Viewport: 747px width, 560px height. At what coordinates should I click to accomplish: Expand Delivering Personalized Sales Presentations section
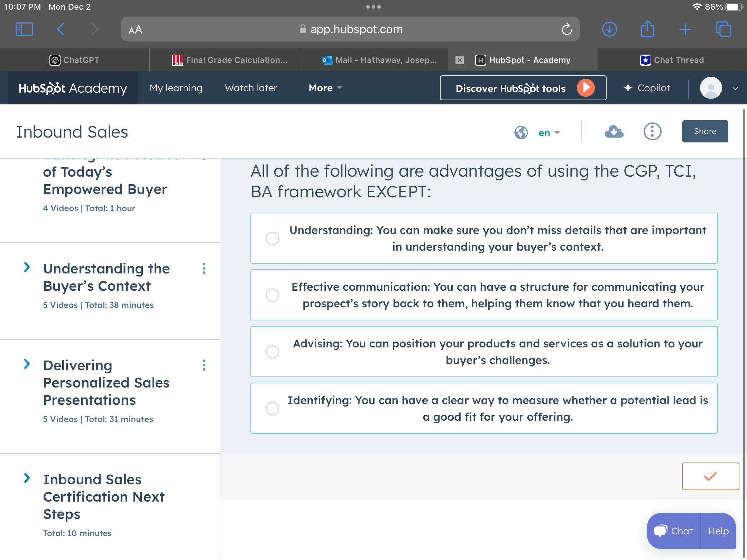coord(27,364)
